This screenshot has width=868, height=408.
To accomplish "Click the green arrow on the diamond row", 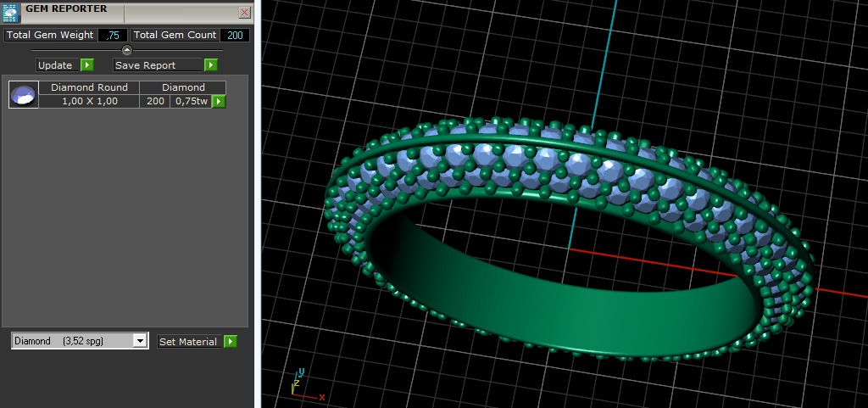I will point(219,101).
